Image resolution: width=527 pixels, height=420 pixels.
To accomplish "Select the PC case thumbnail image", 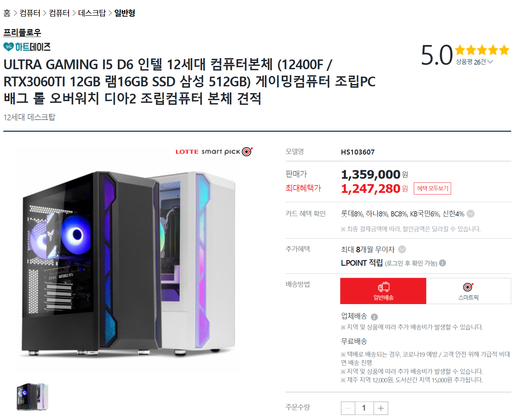I will coord(33,397).
